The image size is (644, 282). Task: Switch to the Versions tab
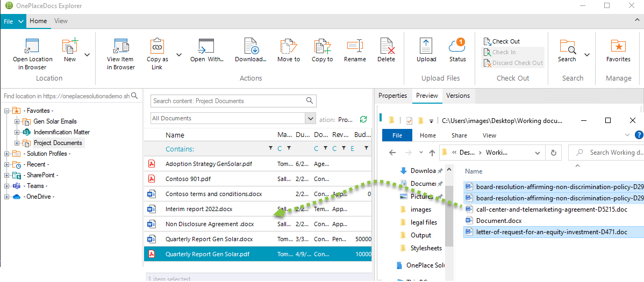[x=458, y=96]
